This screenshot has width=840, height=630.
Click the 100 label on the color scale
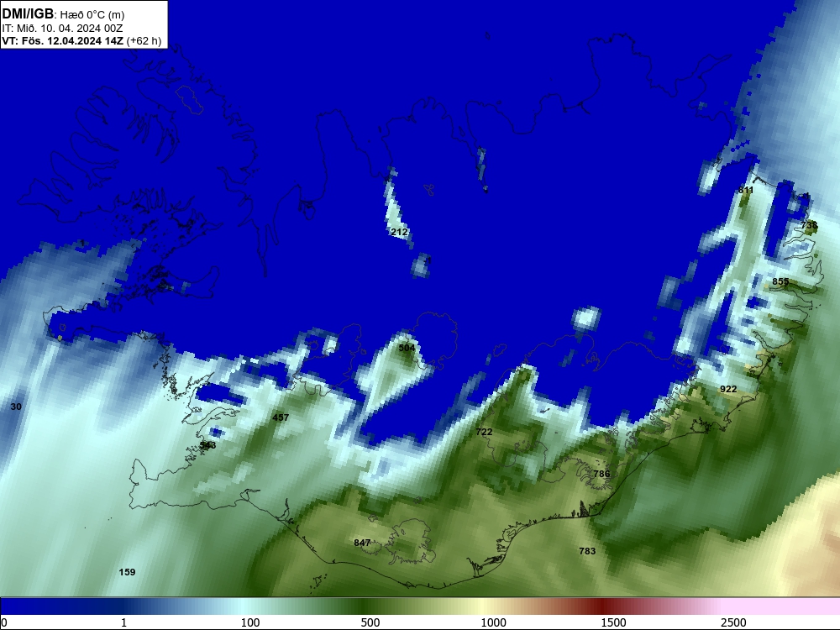(250, 622)
